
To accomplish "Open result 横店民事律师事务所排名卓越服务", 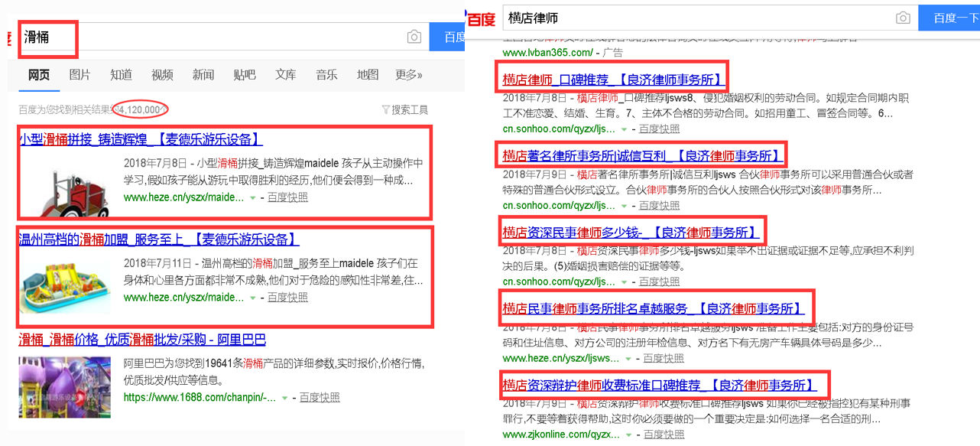I will [653, 308].
